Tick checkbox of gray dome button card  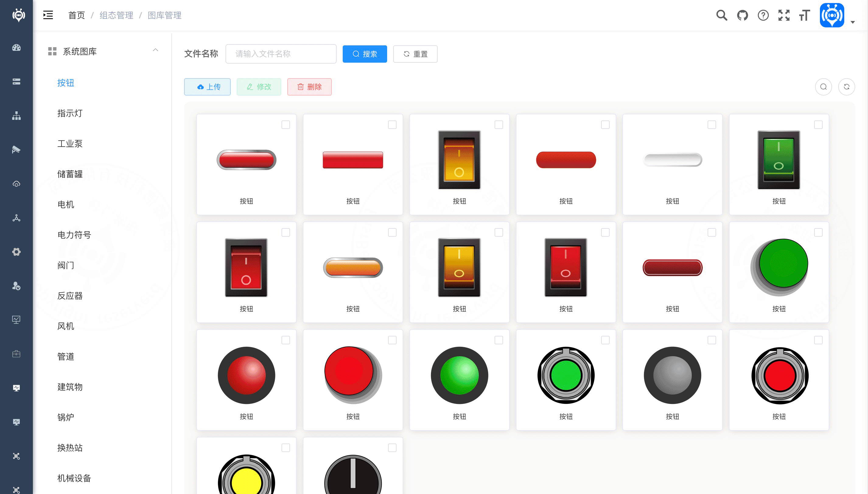click(x=712, y=340)
